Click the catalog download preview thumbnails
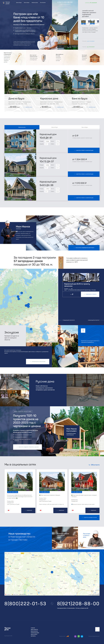The width and height of the screenshot is (104, 644). click(x=90, y=22)
